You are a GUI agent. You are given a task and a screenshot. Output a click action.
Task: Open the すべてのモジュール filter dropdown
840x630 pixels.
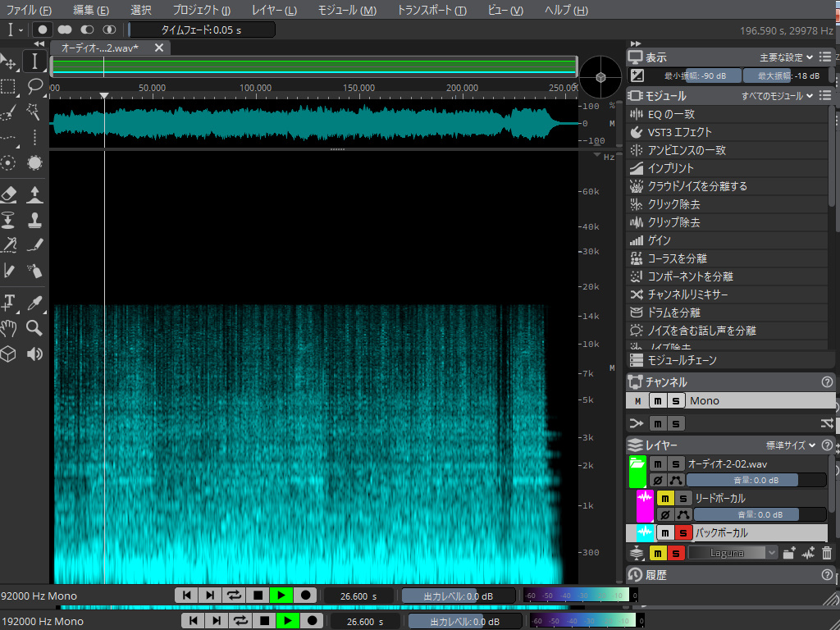click(777, 96)
